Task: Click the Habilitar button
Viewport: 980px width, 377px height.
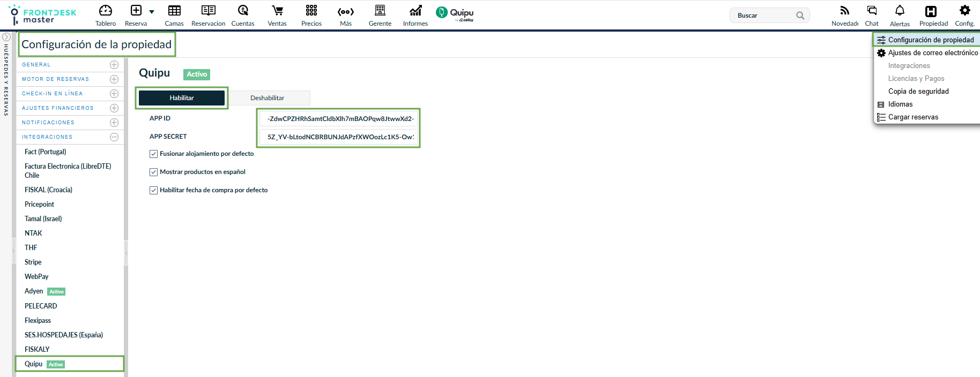Action: tap(182, 98)
